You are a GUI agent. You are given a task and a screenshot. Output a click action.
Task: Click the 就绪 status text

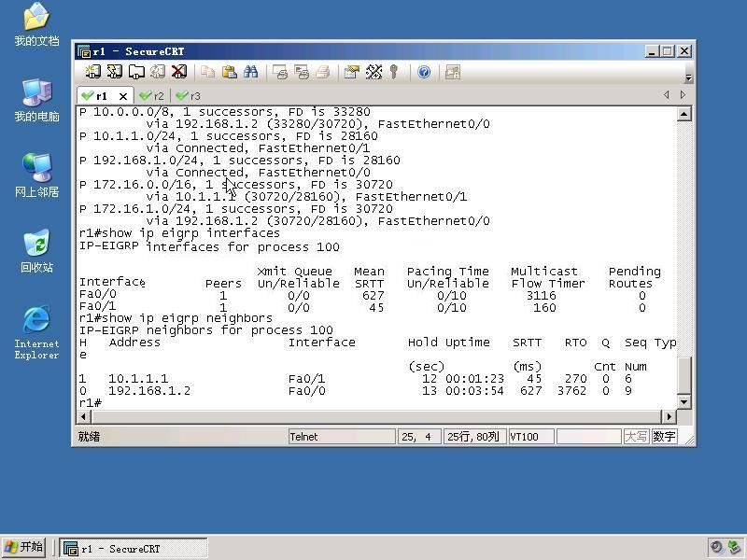click(89, 437)
